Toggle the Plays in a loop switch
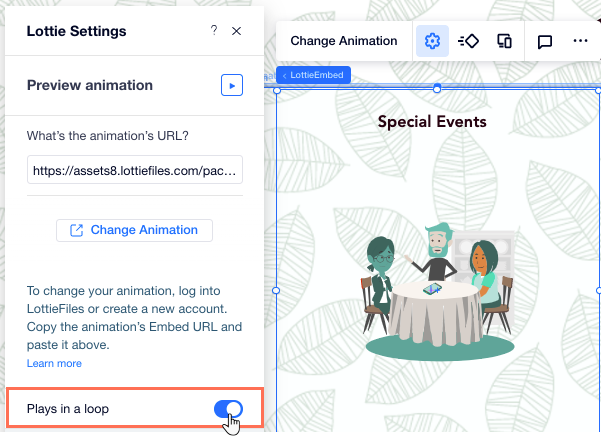This screenshot has width=601, height=437. (x=228, y=409)
